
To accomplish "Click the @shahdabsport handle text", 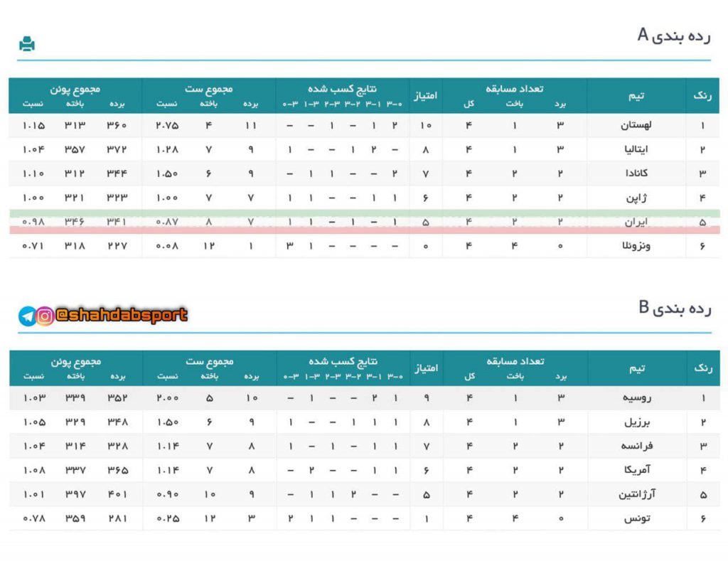I will (x=121, y=315).
